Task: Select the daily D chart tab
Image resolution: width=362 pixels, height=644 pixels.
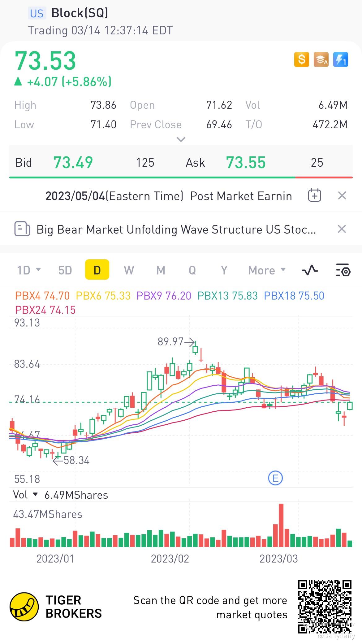Action: [97, 269]
